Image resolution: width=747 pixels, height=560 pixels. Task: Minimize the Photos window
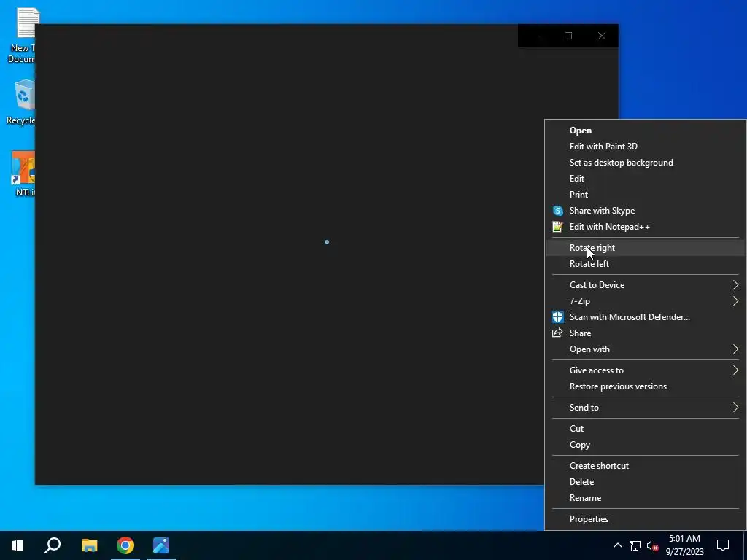(x=535, y=36)
